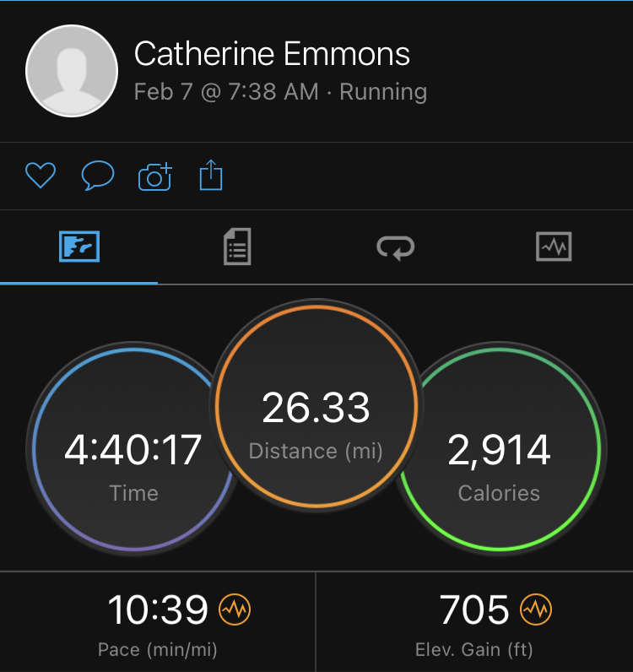Tap the profile avatar picture
Image resolution: width=633 pixels, height=672 pixels.
tap(72, 71)
